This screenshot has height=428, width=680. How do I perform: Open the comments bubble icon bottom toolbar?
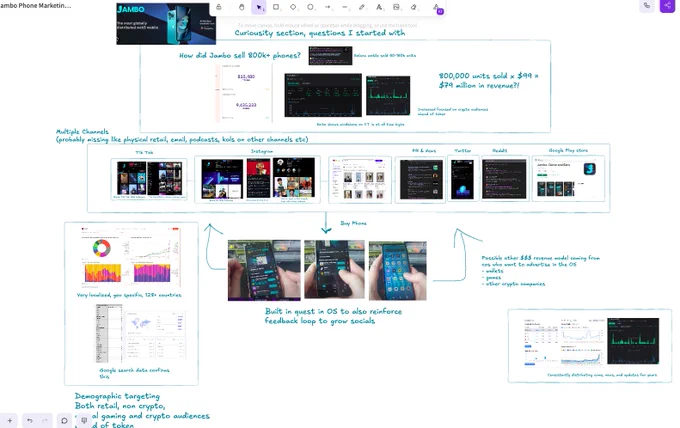pos(84,420)
